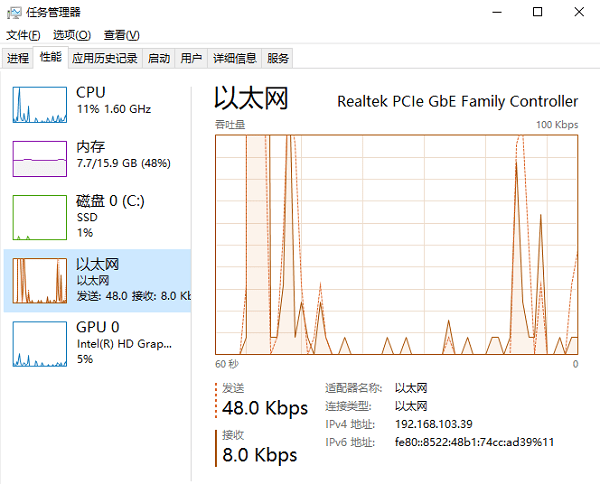
Task: Maximize the Task Manager window
Action: (537, 12)
